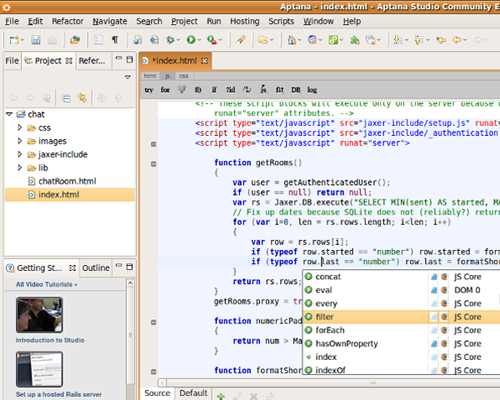The image size is (500, 400).
Task: Click Set up a hosted Rails server link
Action: [x=59, y=394]
